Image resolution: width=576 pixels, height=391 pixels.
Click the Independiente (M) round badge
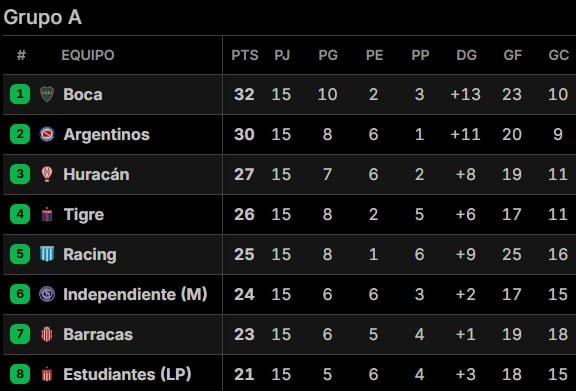47,294
